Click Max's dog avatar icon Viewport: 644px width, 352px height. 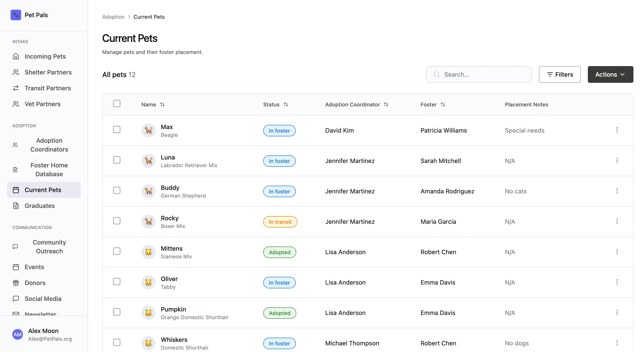(x=148, y=130)
